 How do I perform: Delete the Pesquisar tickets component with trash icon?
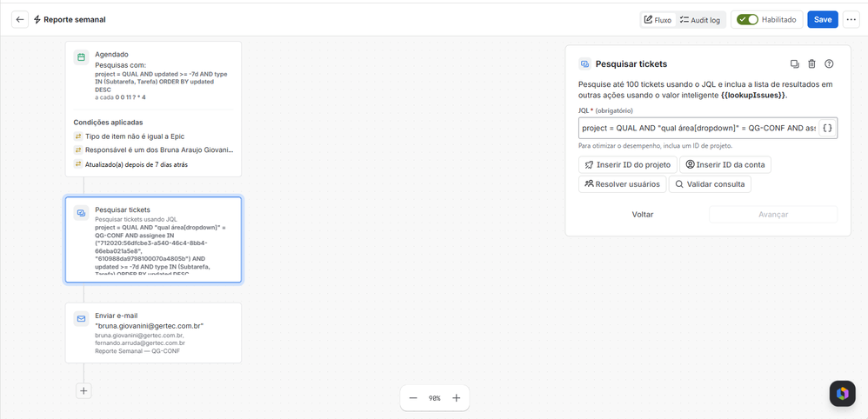(811, 63)
